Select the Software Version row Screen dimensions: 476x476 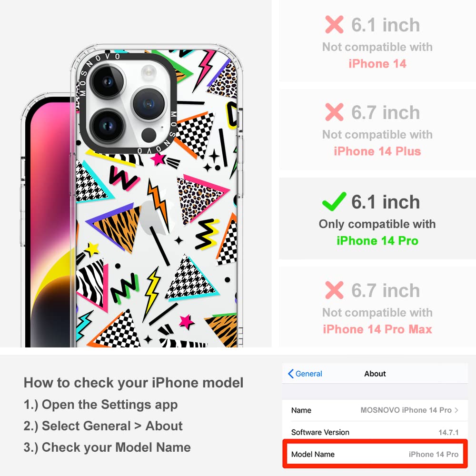(x=375, y=432)
